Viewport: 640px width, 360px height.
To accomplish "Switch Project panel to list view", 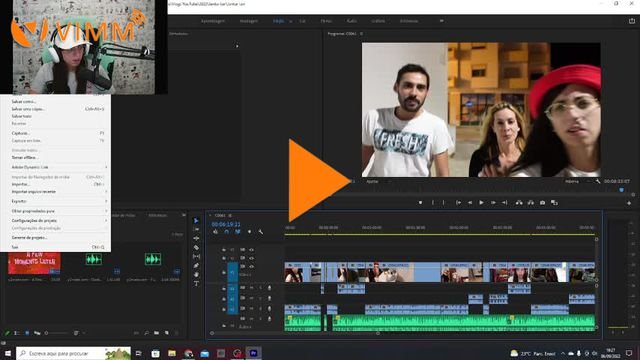I will (17, 333).
